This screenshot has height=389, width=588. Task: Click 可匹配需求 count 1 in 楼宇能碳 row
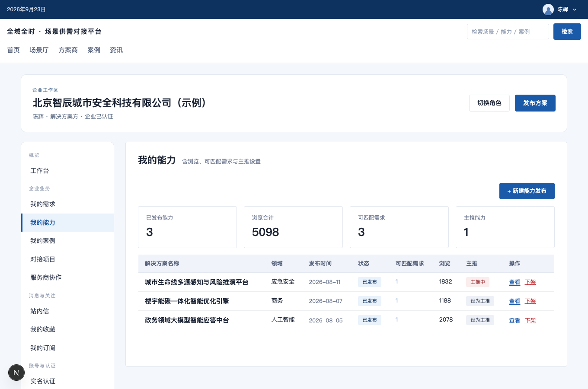click(x=397, y=300)
